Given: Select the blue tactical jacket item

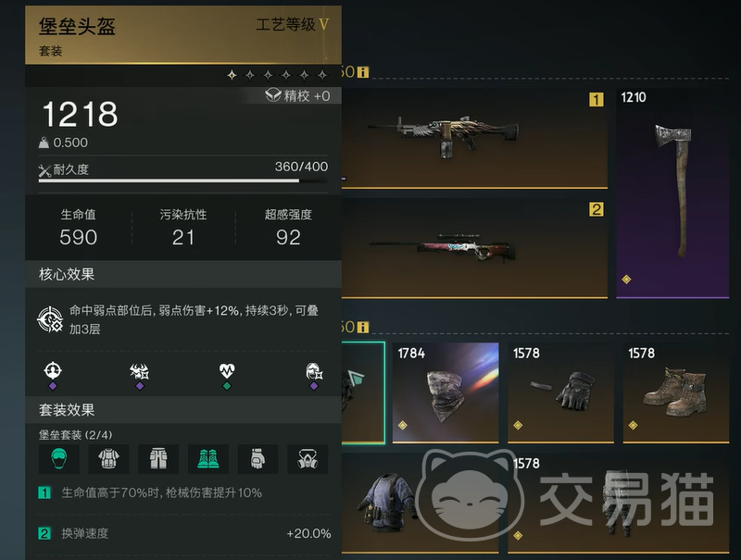Looking at the screenshot, I should pyautogui.click(x=420, y=503).
